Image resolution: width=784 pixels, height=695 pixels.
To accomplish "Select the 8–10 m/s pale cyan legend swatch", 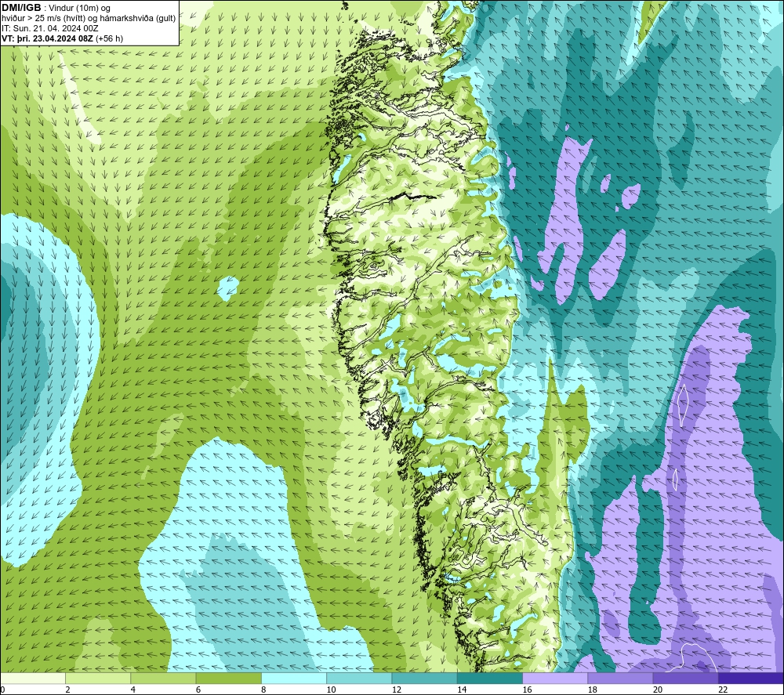I will (294, 678).
